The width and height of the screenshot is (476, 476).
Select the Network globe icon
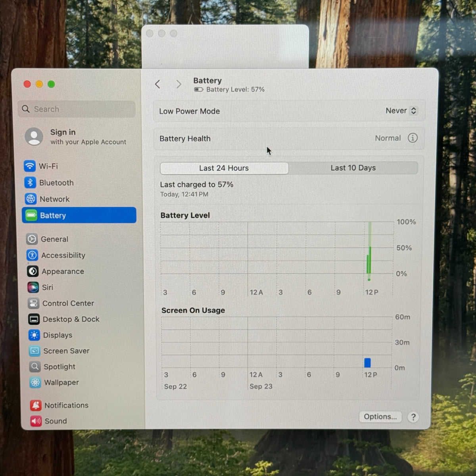point(31,199)
